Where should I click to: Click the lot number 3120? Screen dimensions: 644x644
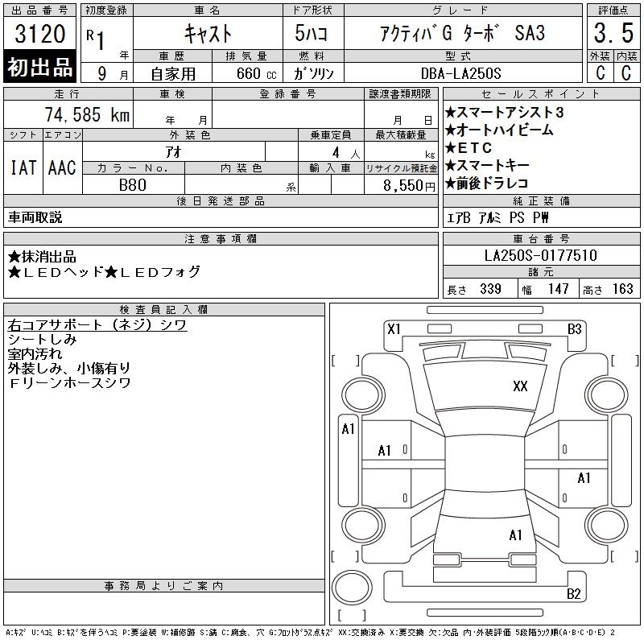click(39, 33)
